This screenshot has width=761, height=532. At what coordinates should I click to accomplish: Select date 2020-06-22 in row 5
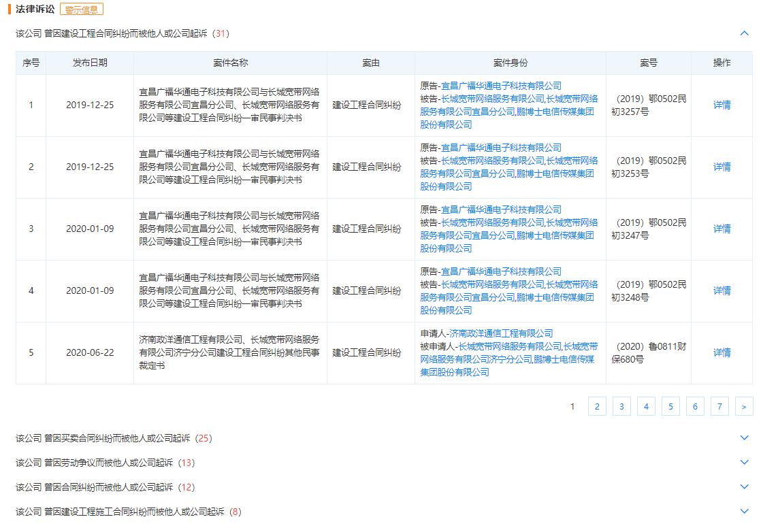tap(90, 352)
